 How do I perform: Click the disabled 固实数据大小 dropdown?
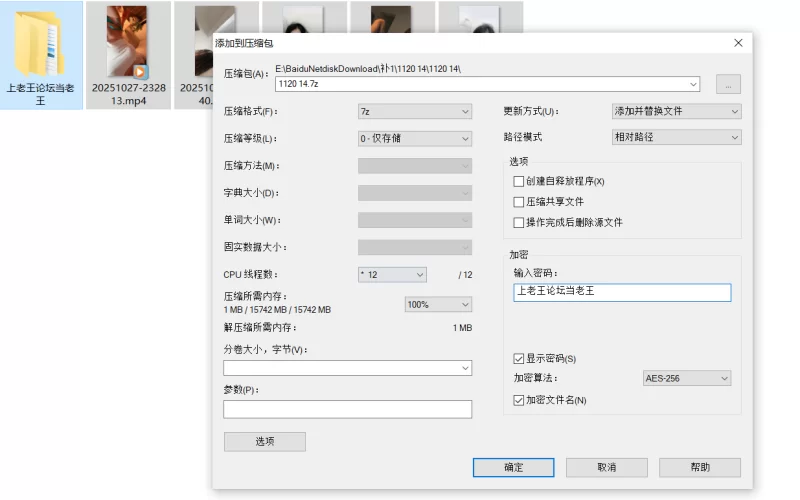(415, 247)
